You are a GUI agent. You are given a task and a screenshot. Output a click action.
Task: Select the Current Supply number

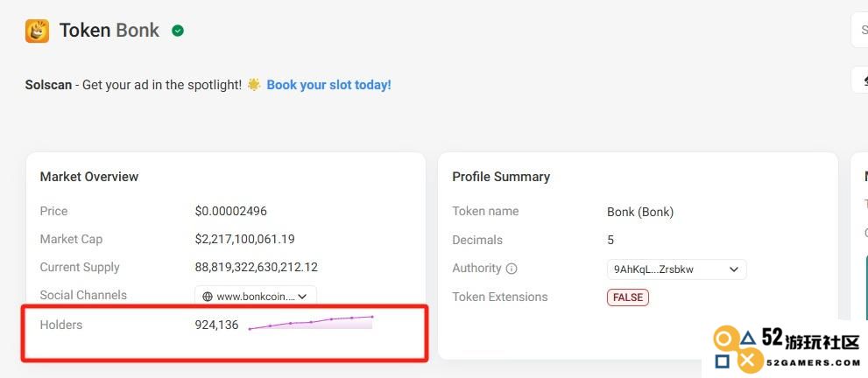point(257,268)
